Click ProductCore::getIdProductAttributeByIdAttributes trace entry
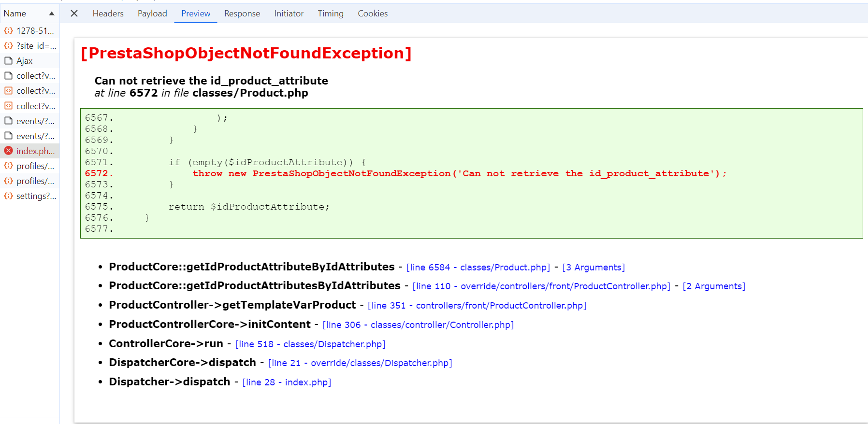This screenshot has height=424, width=868. point(252,267)
